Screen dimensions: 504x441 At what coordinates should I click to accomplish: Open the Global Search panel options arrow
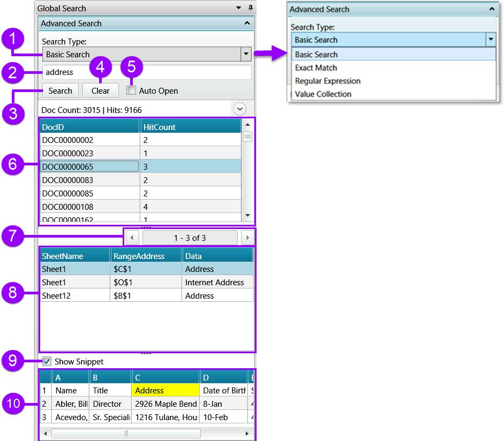[238, 7]
